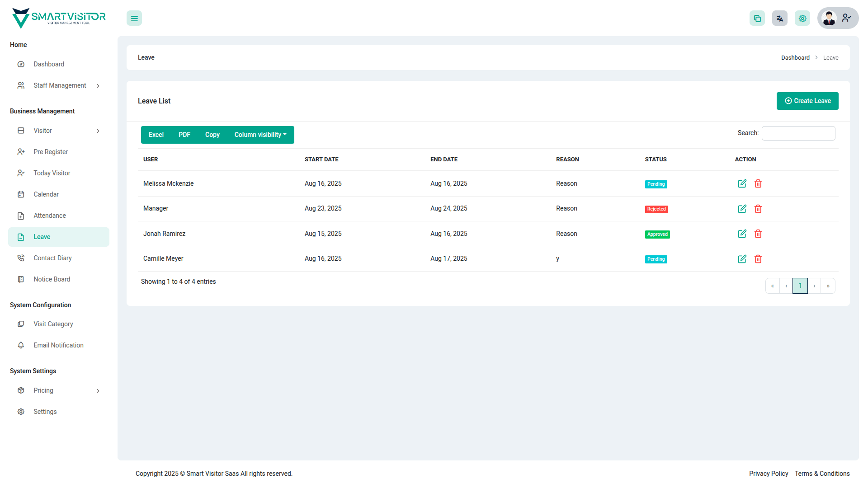
Task: Open the language translate icon
Action: pyautogui.click(x=780, y=19)
